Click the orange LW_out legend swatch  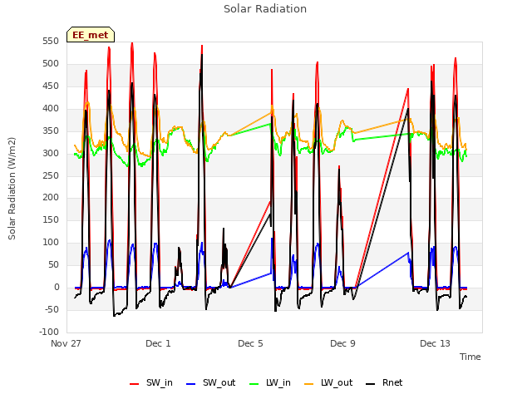pos(309,384)
